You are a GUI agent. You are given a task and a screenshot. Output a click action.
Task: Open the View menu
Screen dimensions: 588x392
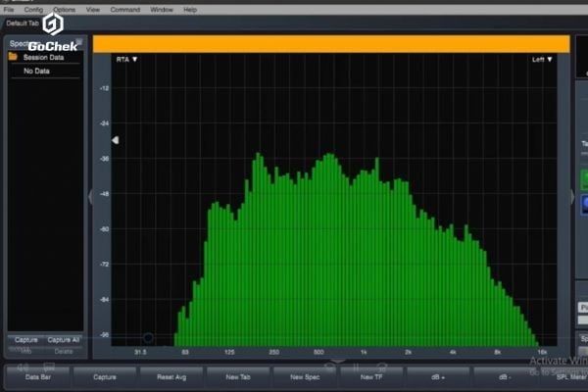point(93,10)
